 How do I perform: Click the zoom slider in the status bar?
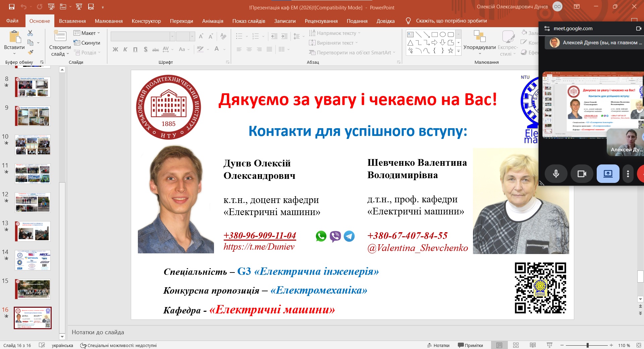[x=588, y=345]
